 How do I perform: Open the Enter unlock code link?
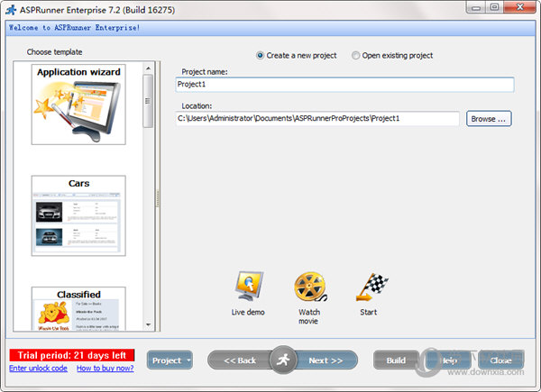[38, 369]
